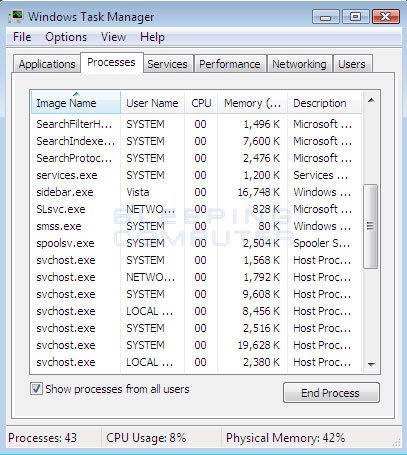The image size is (407, 455).
Task: Click Physical Memory: 42% status entry
Action: (285, 438)
